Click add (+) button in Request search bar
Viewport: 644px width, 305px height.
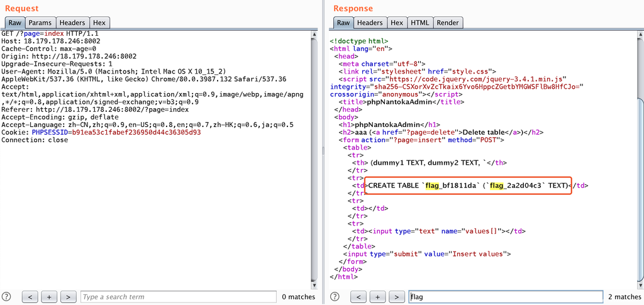click(x=50, y=297)
